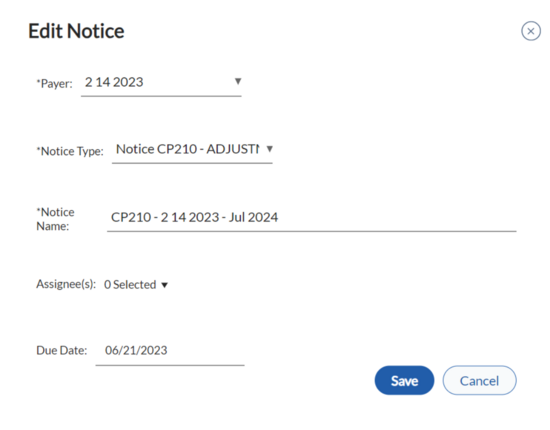Screen dimensions: 550x430
Task: Open the Notice Type dropdown arrow
Action: click(x=269, y=149)
